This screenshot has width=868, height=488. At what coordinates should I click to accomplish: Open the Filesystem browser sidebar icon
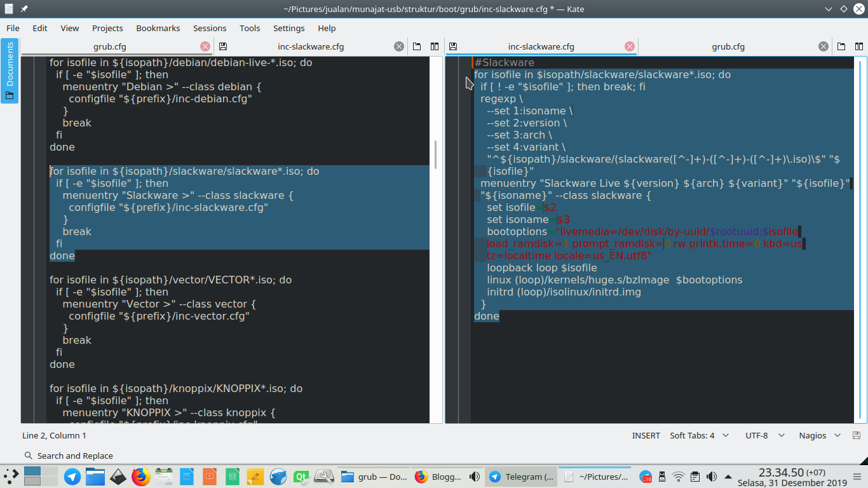[x=10, y=95]
